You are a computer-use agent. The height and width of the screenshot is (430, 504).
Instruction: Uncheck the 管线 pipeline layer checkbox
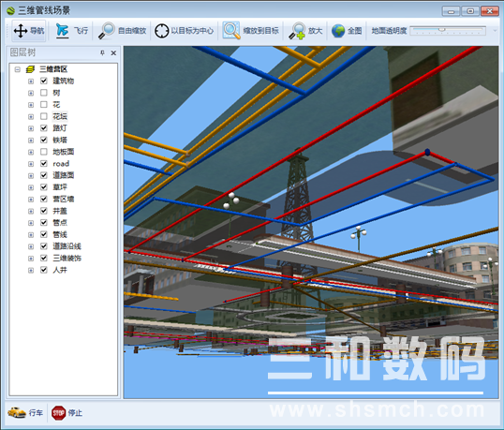pyautogui.click(x=44, y=234)
